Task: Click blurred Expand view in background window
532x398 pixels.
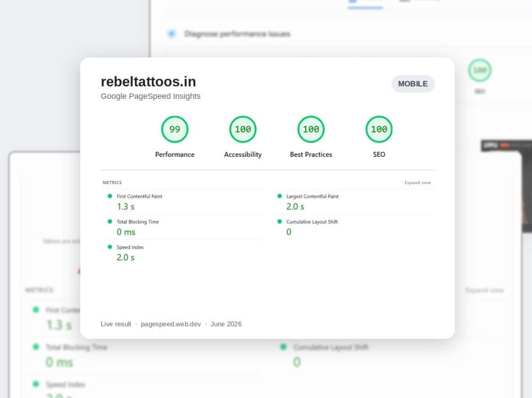Action: click(485, 290)
